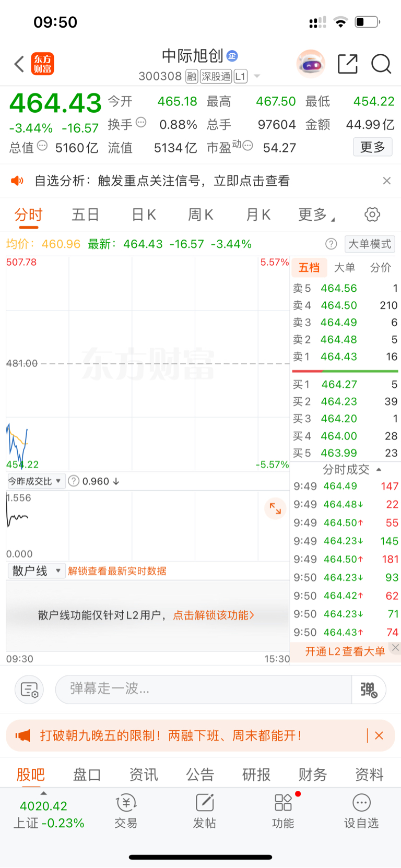Open the 今昨成交比 indicator dropdown

click(x=36, y=481)
